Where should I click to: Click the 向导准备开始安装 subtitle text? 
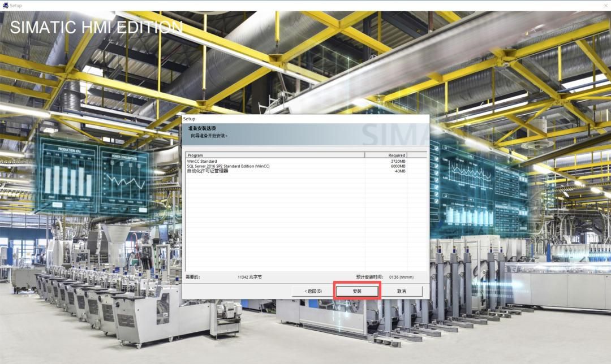[x=209, y=136]
